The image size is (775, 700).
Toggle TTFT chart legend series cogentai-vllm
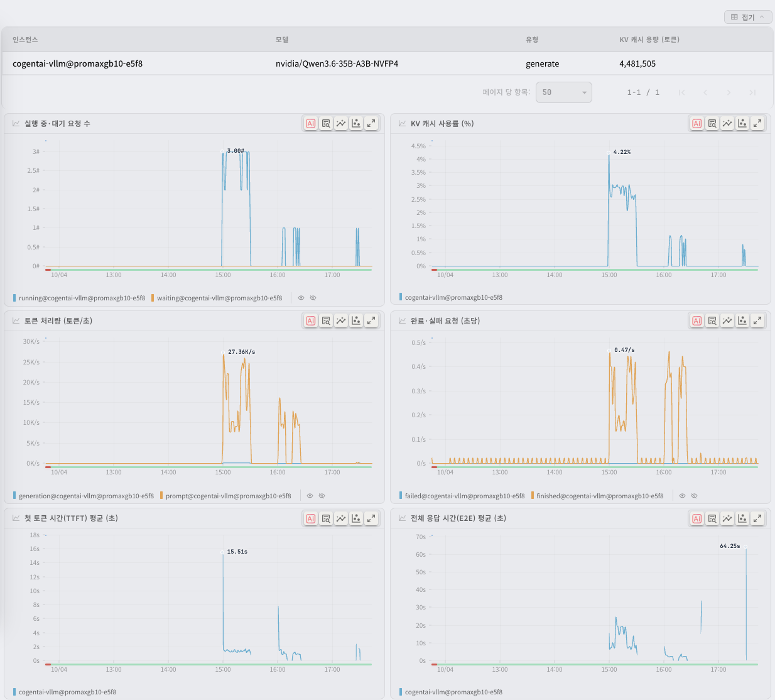point(65,692)
